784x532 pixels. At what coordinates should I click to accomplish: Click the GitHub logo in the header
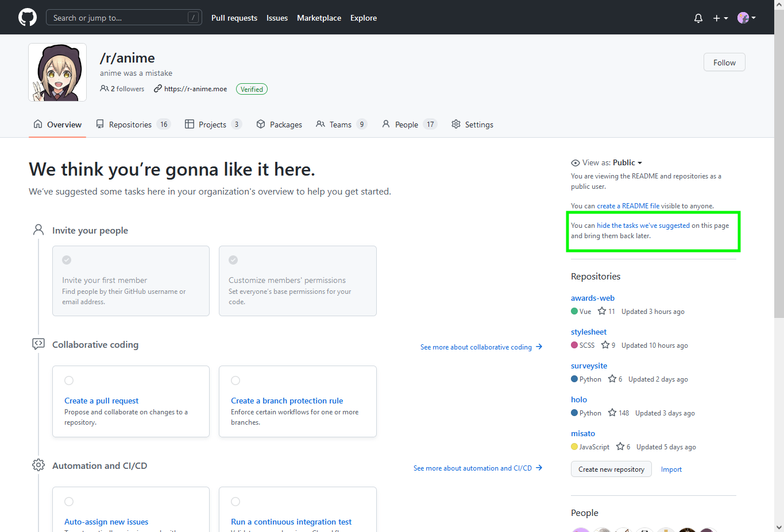point(27,17)
